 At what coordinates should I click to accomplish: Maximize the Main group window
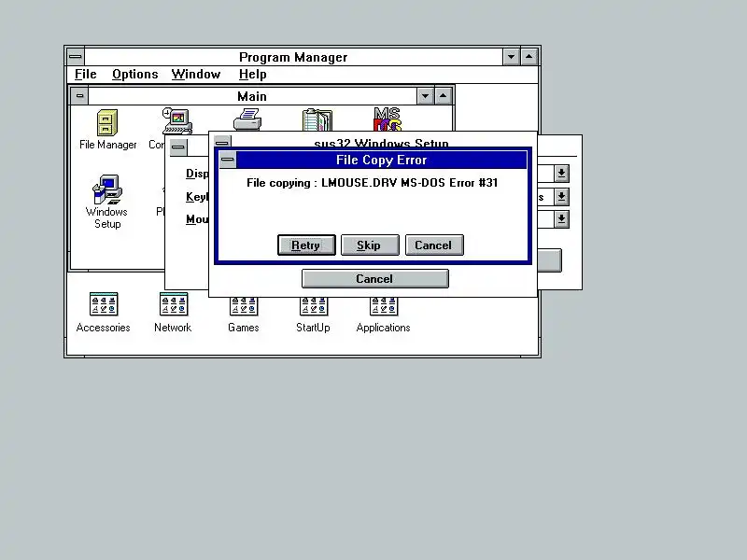(x=443, y=96)
